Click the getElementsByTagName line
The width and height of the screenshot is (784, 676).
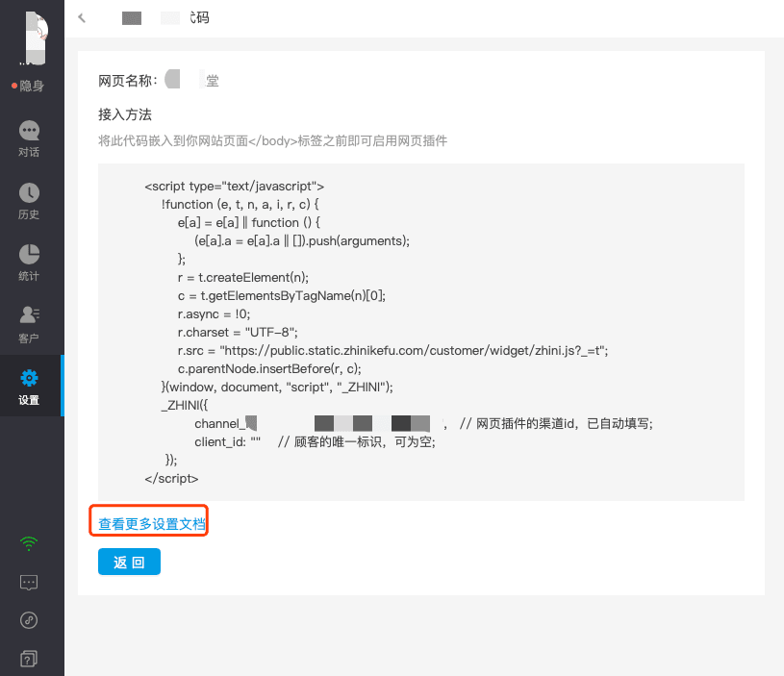click(282, 296)
